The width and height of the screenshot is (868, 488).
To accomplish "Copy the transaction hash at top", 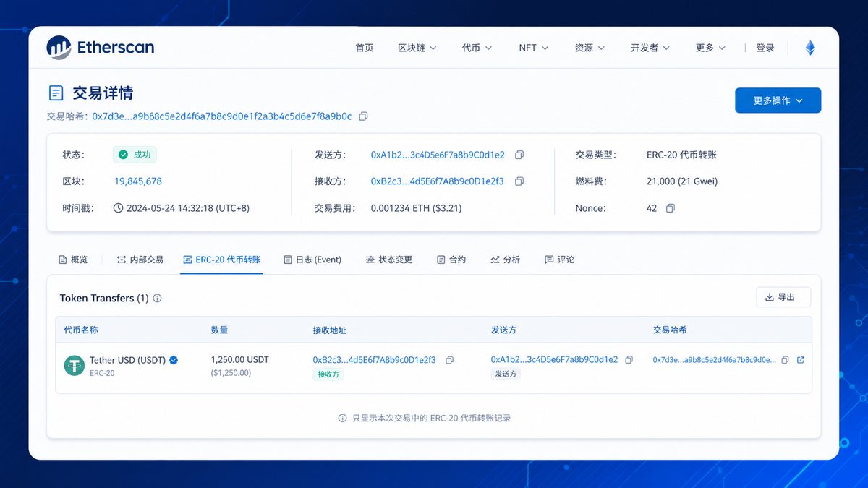I will [363, 116].
